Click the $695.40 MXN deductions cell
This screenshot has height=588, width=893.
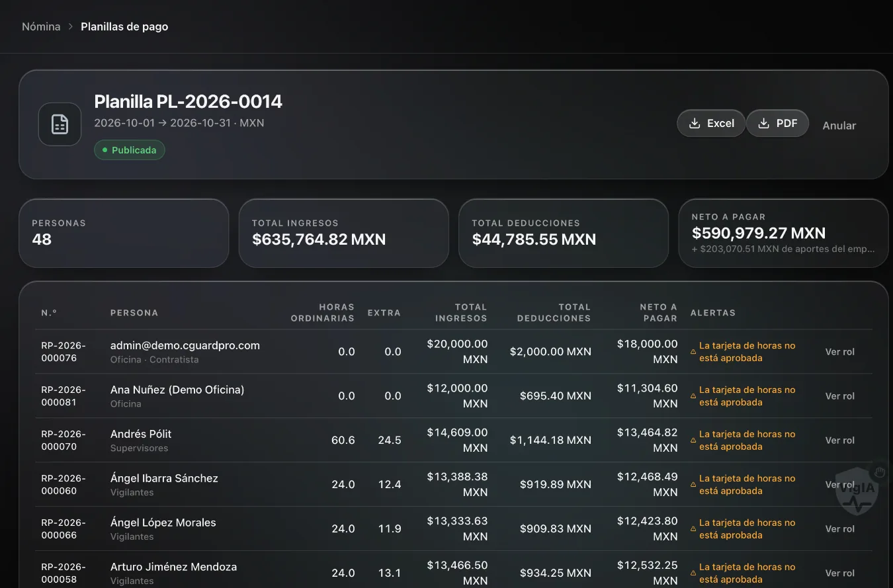click(x=556, y=396)
